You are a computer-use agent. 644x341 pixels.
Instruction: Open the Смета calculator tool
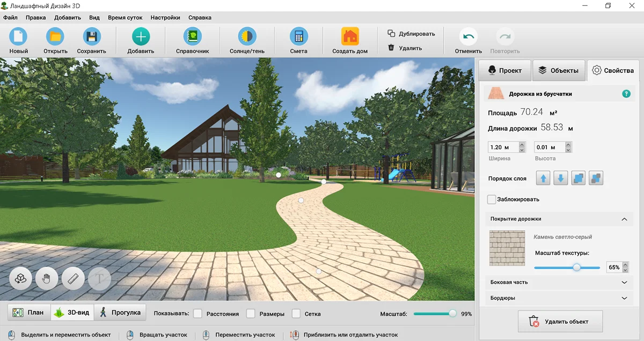click(298, 37)
